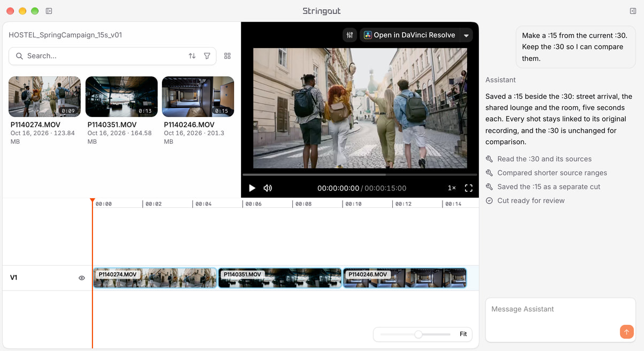Select the P1140246.MOV timeline clip

point(405,278)
